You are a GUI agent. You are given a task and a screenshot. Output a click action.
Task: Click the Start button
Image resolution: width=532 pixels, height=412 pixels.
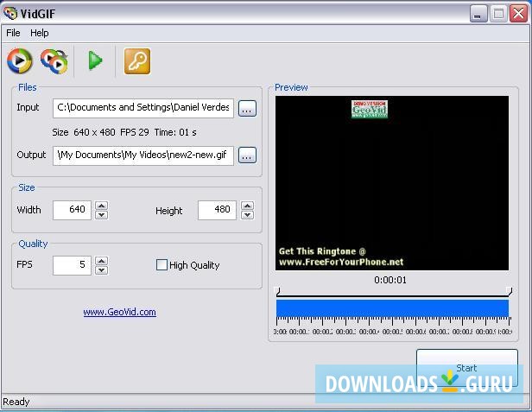[x=467, y=368]
